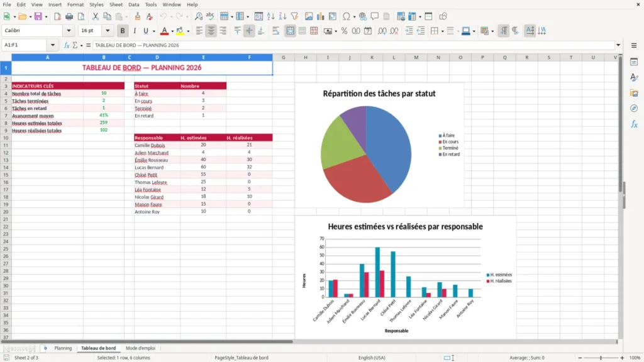Apply the red font color swatch

click(x=164, y=31)
